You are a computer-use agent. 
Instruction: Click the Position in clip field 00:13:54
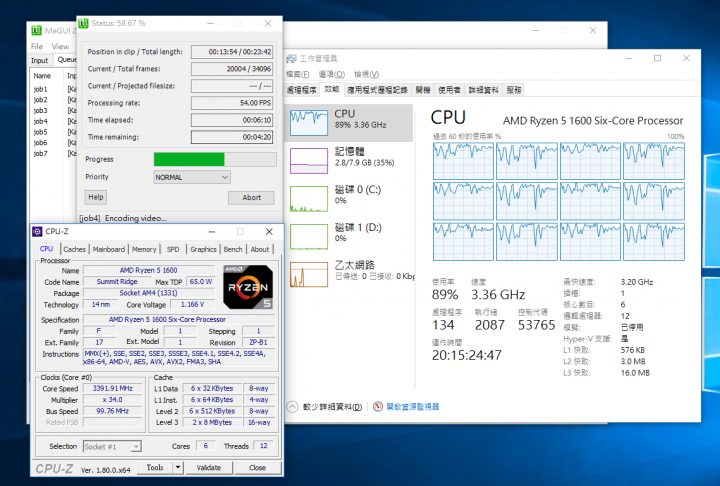pos(232,52)
